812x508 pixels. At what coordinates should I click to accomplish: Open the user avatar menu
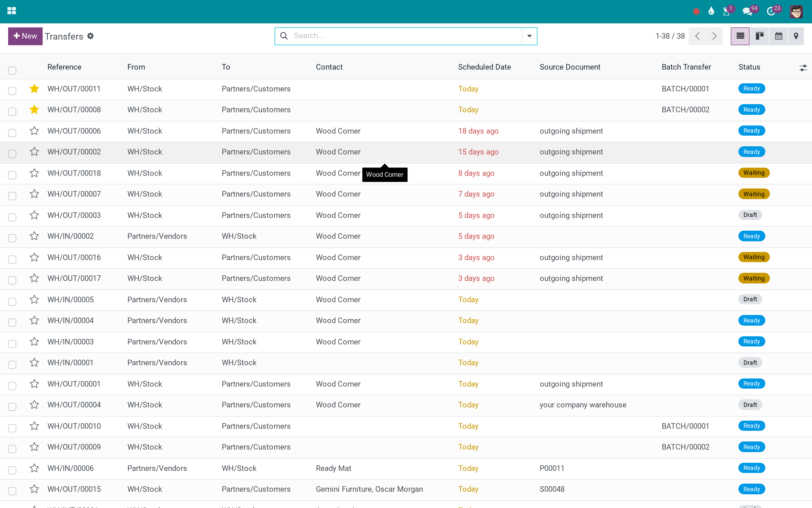click(x=796, y=11)
